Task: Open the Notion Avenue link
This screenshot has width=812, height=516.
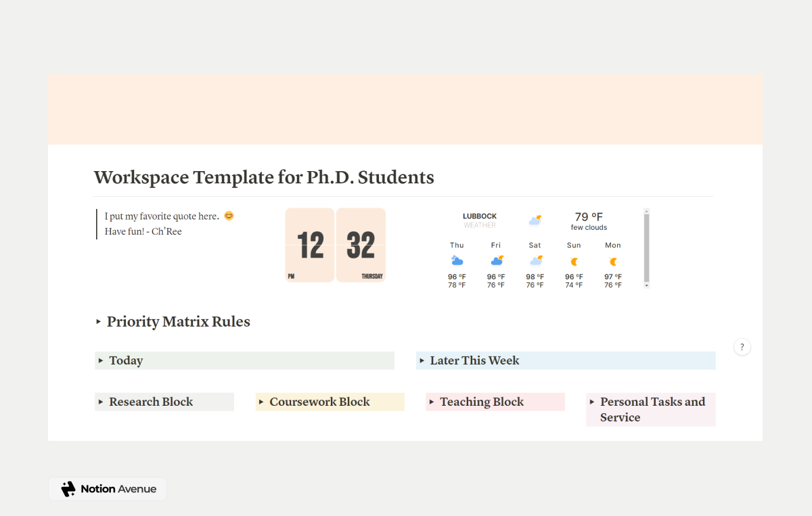Action: point(107,488)
